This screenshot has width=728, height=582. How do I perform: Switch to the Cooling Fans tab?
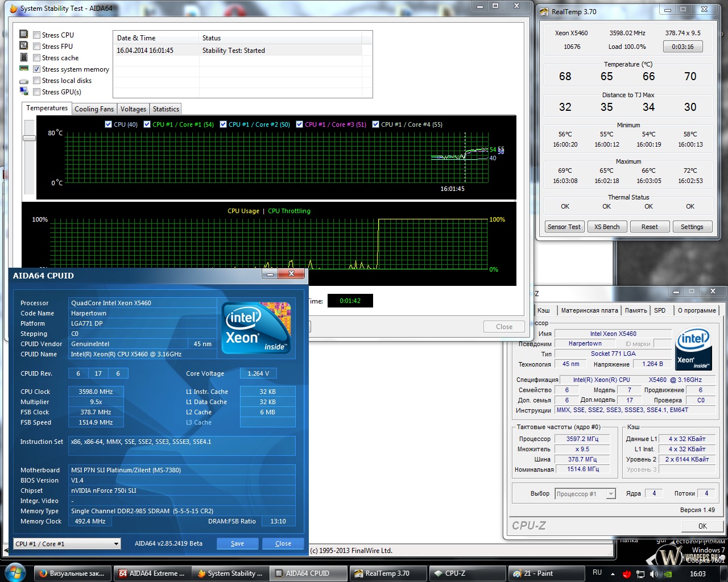pyautogui.click(x=94, y=109)
